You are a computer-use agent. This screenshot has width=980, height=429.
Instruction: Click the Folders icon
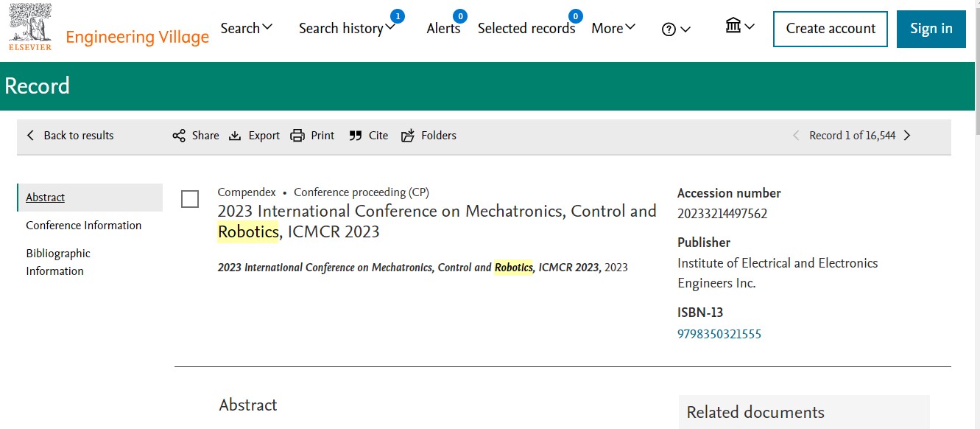408,136
